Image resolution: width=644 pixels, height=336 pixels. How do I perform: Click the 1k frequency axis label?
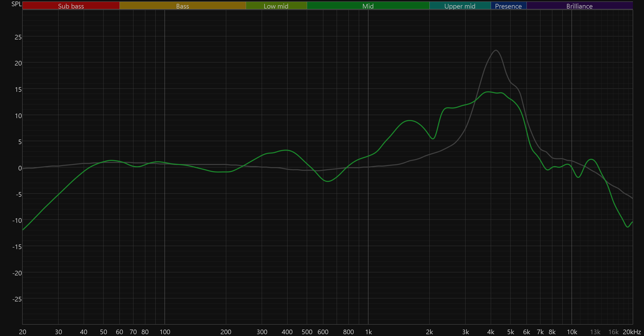point(368,332)
